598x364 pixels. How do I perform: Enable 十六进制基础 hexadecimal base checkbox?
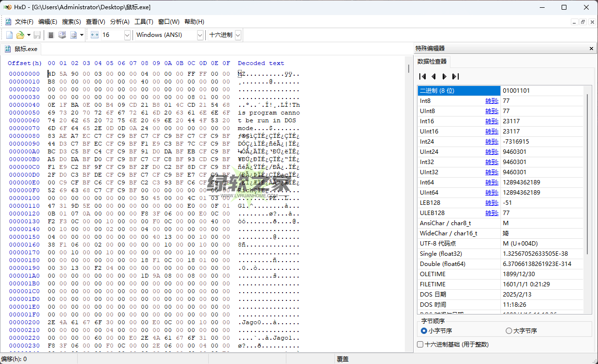420,345
